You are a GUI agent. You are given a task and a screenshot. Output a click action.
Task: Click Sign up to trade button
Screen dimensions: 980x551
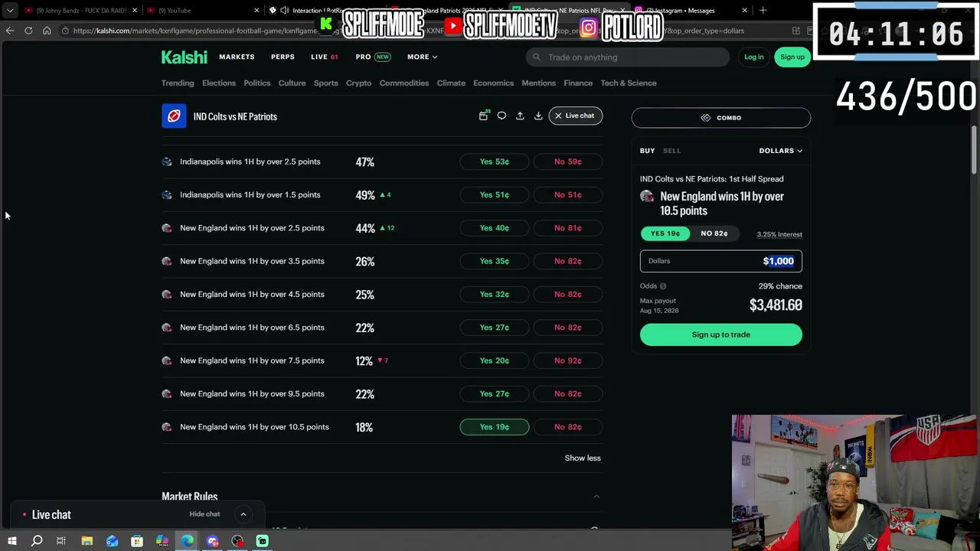coord(721,334)
